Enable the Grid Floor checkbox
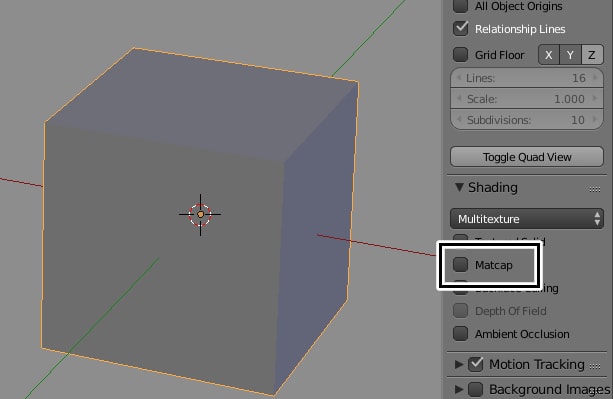Screen dimensions: 613x399 tap(461, 55)
